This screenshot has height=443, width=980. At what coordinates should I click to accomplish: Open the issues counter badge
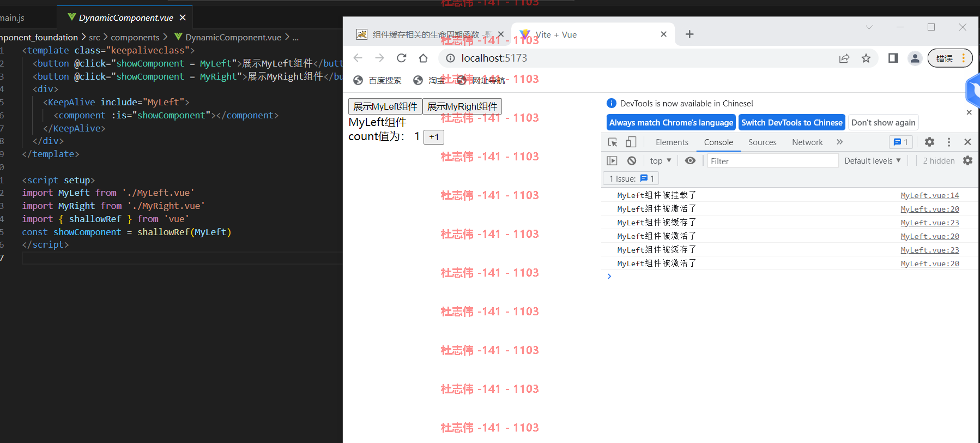pyautogui.click(x=901, y=142)
